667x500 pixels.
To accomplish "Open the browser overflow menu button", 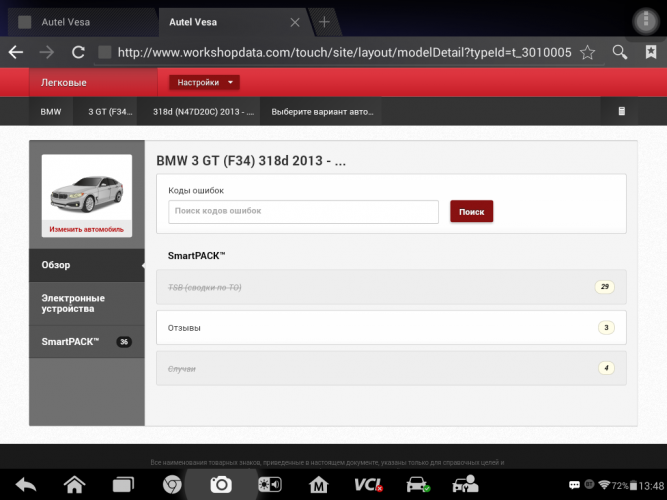I will point(646,21).
